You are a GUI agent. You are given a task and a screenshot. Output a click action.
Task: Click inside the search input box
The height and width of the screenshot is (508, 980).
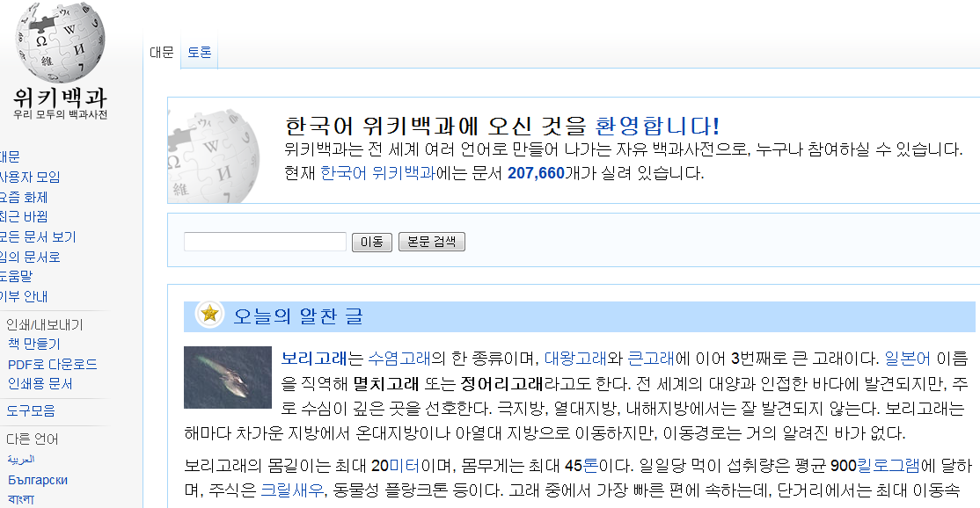pyautogui.click(x=264, y=241)
